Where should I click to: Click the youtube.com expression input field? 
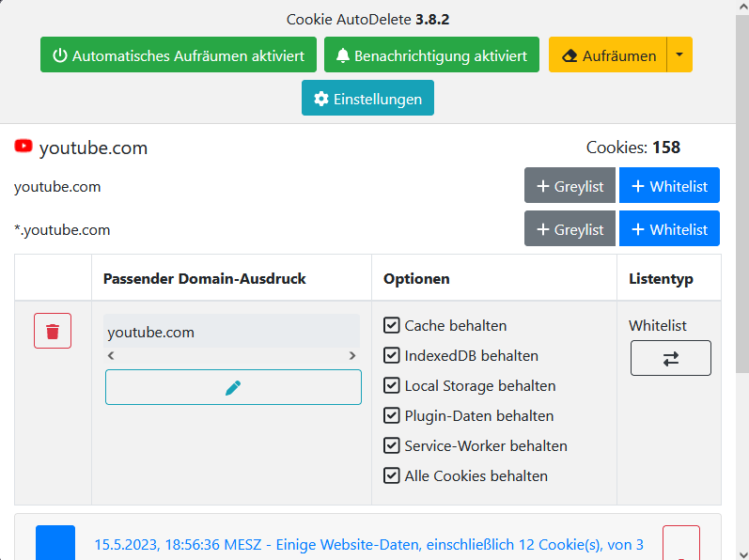tap(231, 332)
